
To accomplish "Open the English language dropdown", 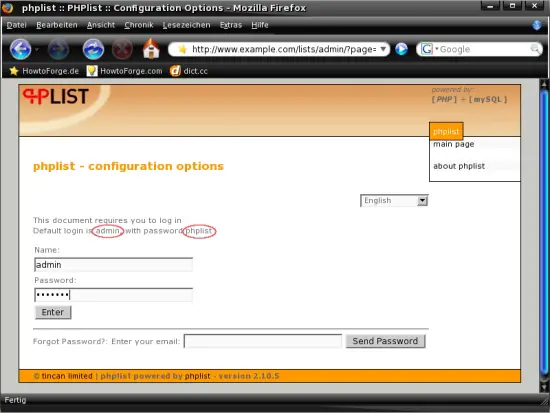I will pyautogui.click(x=394, y=201).
